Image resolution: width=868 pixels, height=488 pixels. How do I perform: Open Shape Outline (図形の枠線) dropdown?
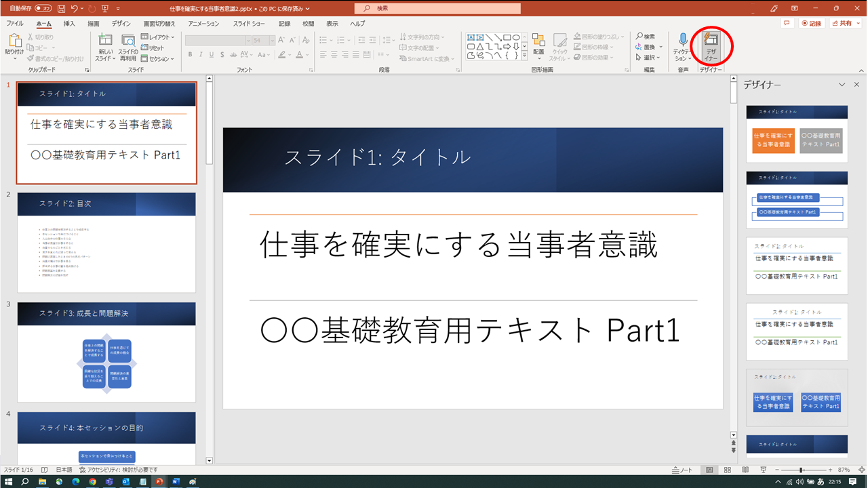point(593,47)
